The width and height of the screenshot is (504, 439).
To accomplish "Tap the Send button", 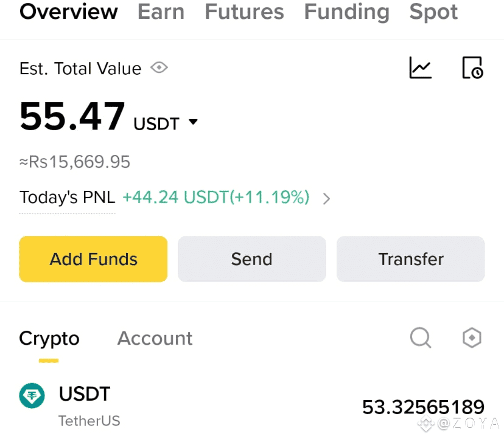I will pos(251,259).
